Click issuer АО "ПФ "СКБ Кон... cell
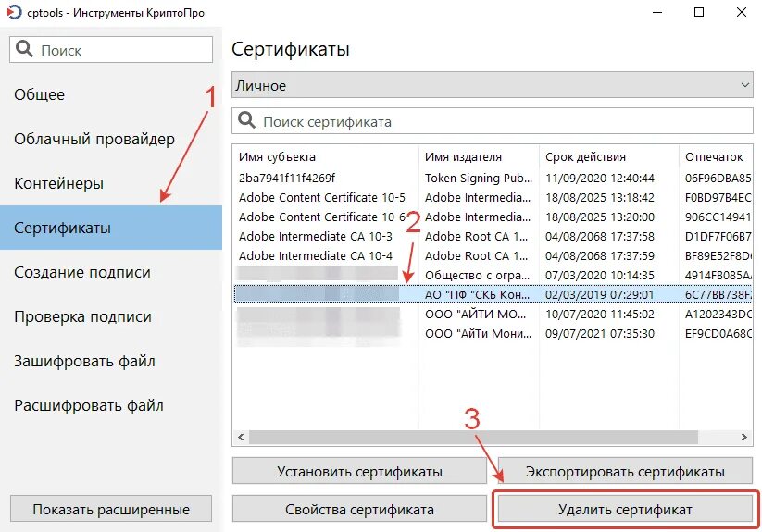The width and height of the screenshot is (762, 532). click(x=477, y=294)
